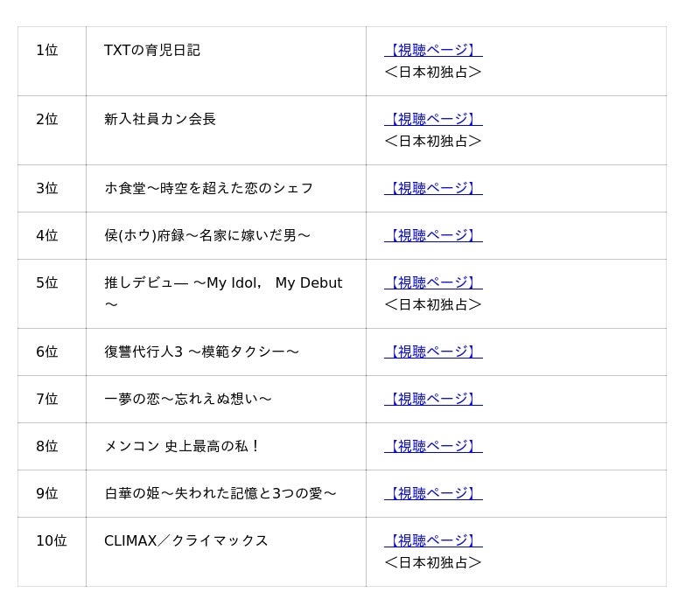This screenshot has width=700, height=613.
Task: Click the title メンコン 史上最高の私！
Action: [182, 446]
